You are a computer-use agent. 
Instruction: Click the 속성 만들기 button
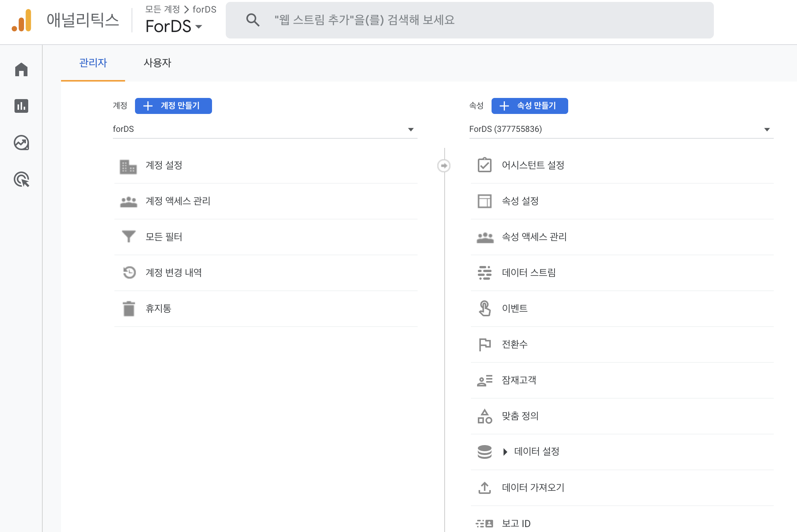coord(529,106)
